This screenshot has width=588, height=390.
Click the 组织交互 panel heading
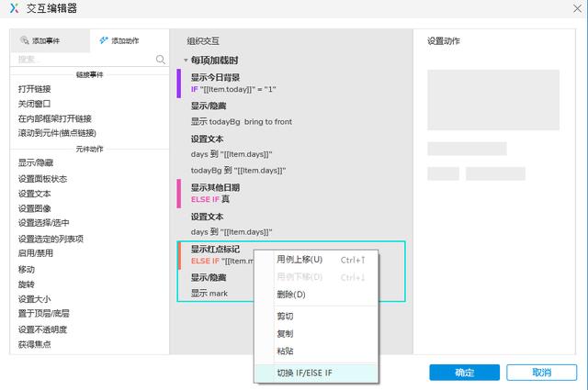tap(203, 41)
